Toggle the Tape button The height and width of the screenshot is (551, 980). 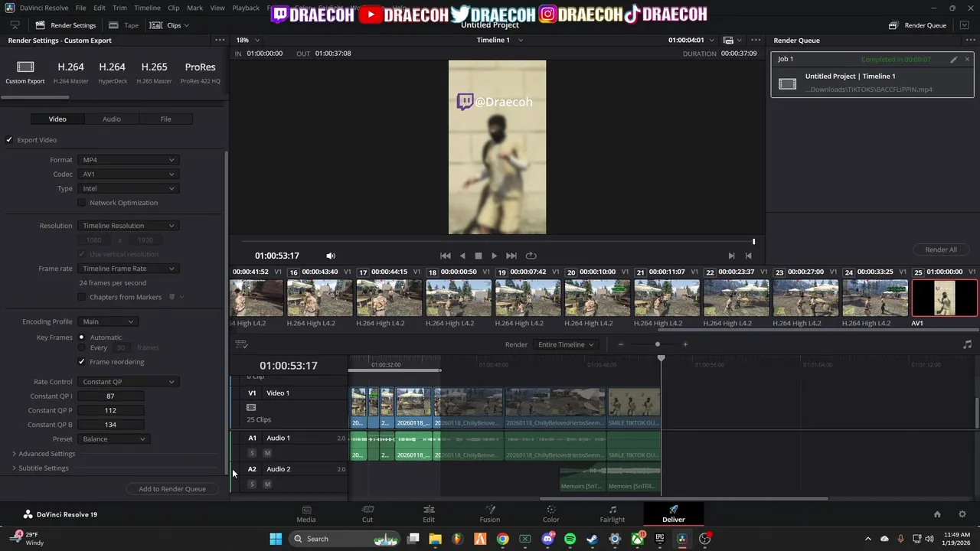click(x=124, y=25)
